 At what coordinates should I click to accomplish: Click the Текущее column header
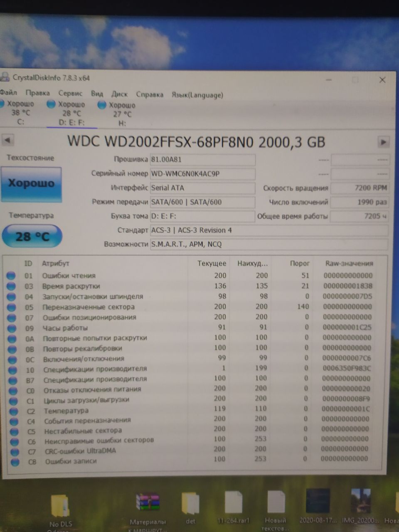click(x=212, y=263)
